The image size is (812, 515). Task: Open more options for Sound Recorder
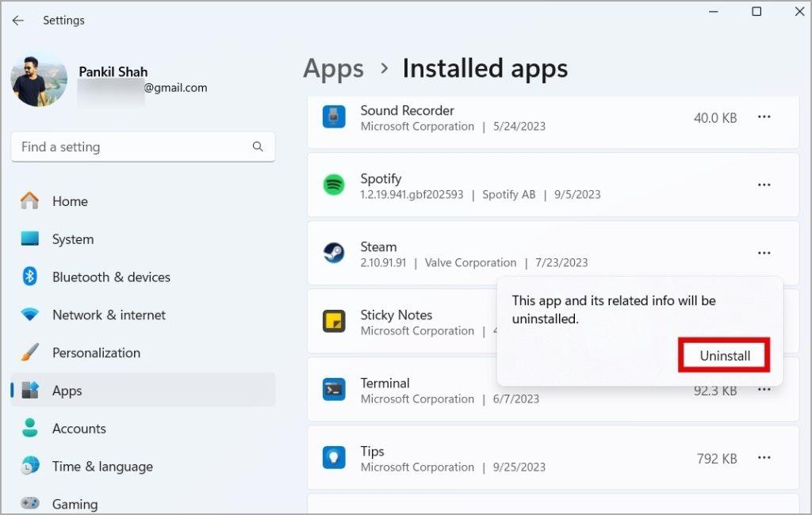tap(764, 117)
